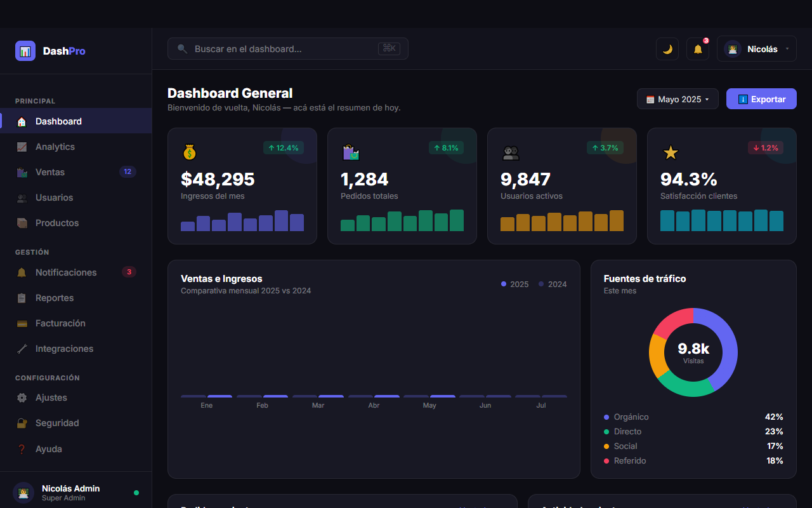
Task: Open the Analytics section
Action: coord(75,147)
